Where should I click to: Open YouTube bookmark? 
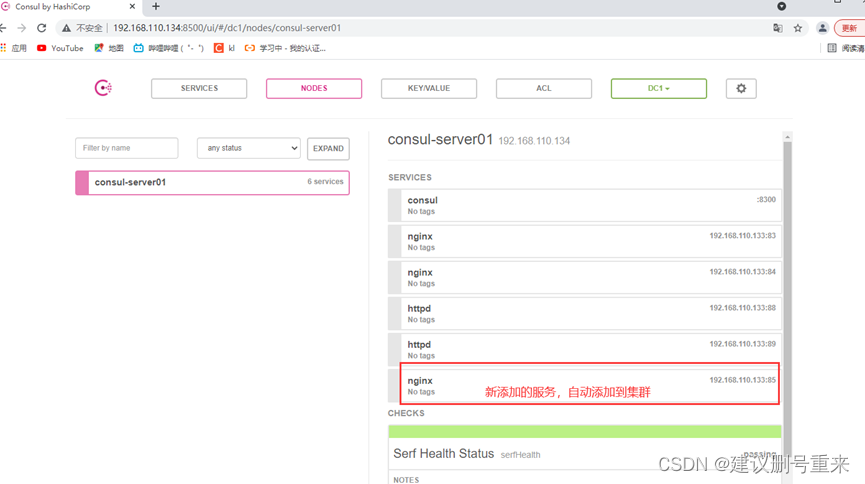(x=60, y=49)
